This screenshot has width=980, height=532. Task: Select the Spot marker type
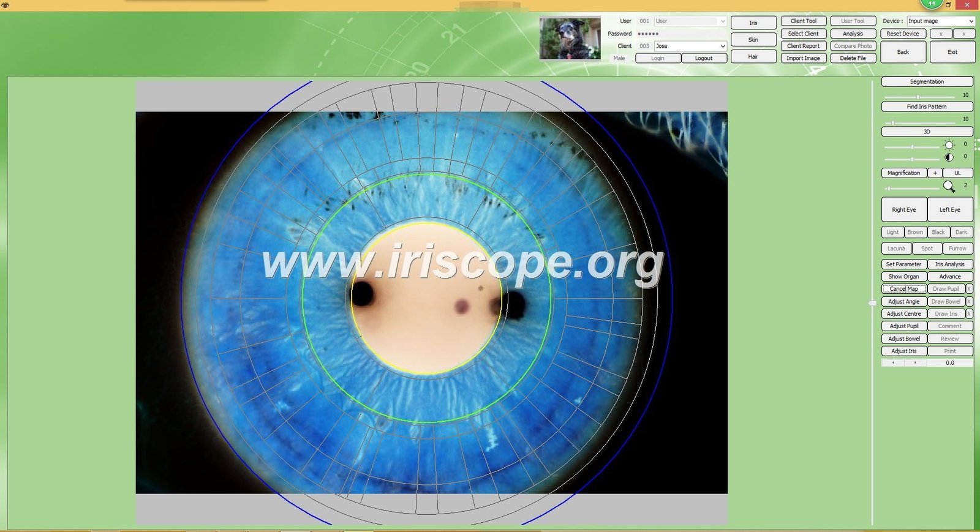point(927,249)
